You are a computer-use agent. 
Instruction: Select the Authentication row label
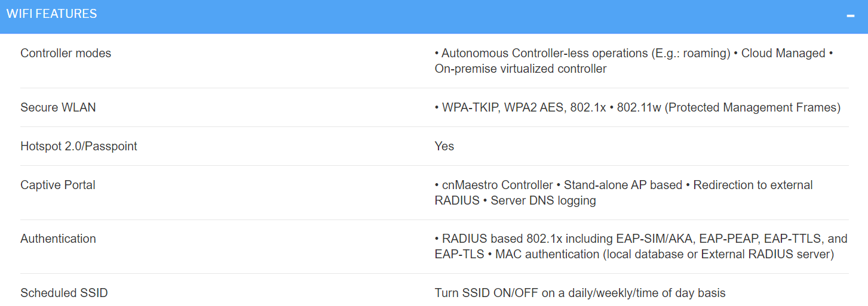point(58,239)
